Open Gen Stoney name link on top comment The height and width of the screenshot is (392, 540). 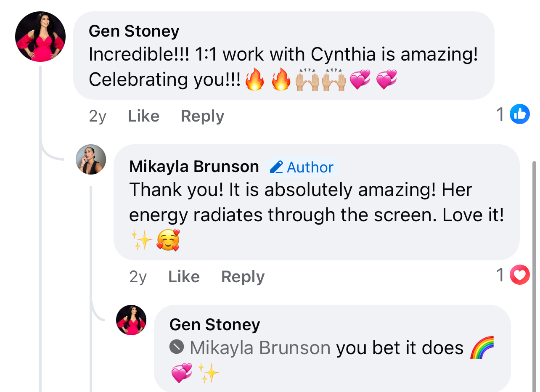[x=134, y=31]
